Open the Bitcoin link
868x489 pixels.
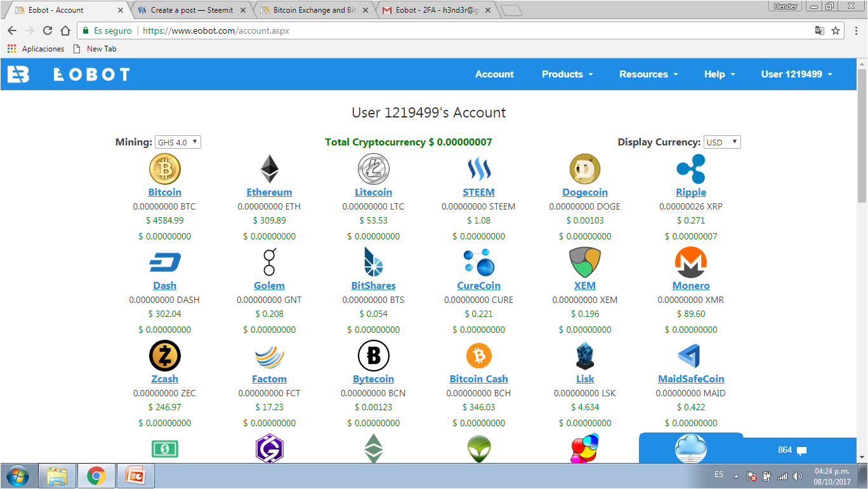(x=165, y=192)
